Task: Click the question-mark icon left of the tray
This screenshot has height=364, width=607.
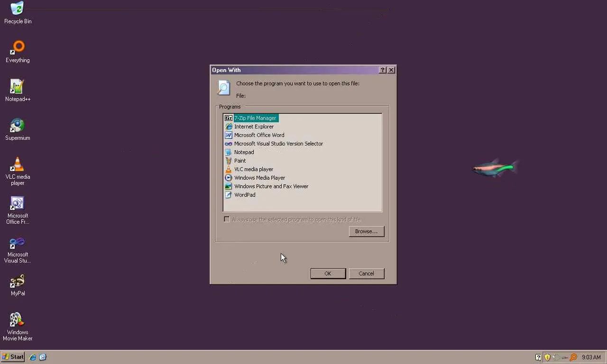Action: click(538, 357)
